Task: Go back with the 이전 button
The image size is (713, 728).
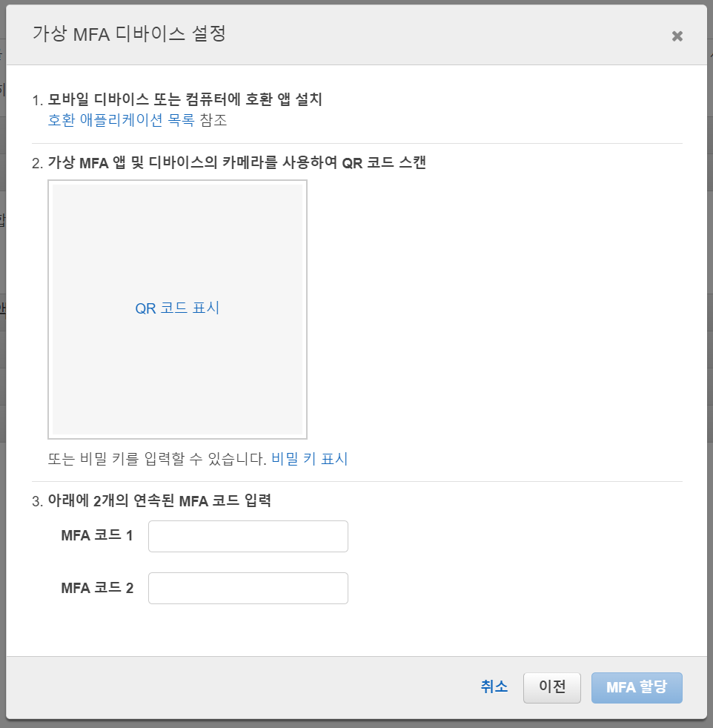Action: tap(552, 688)
